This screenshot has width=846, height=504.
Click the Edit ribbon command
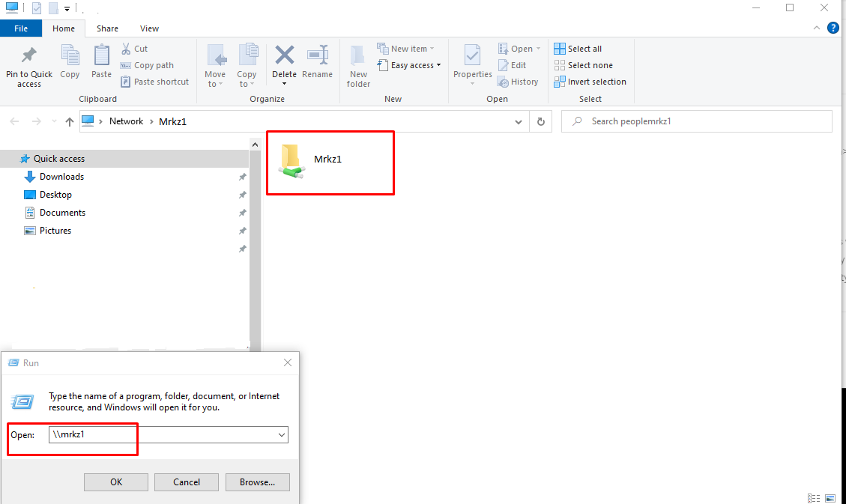click(x=512, y=65)
